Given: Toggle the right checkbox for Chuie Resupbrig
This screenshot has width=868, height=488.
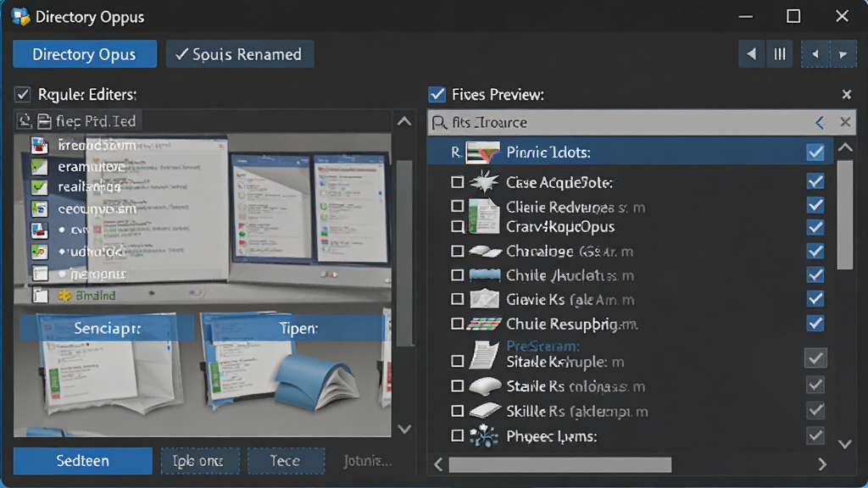Looking at the screenshot, I should click(815, 323).
